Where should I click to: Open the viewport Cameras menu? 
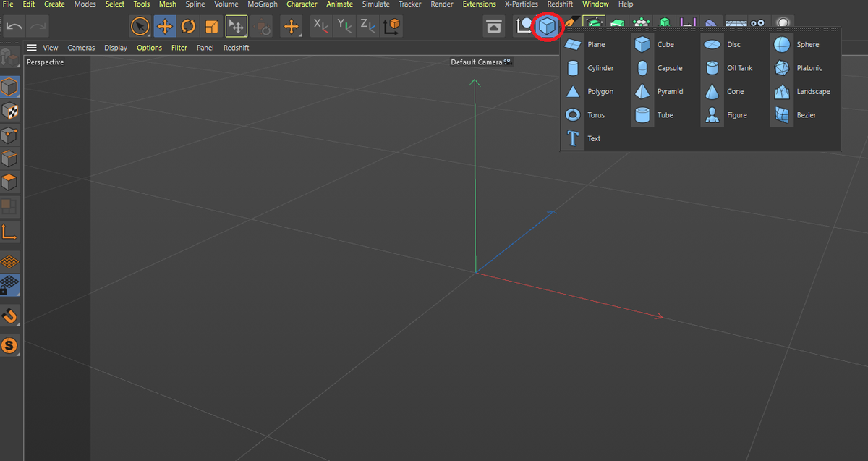82,48
